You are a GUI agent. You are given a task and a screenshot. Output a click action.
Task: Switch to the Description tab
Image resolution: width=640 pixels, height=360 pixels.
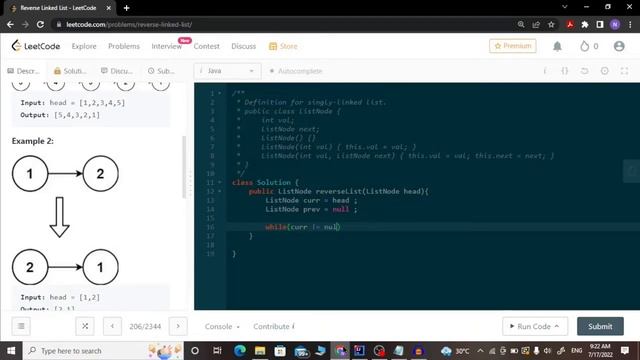[23, 71]
